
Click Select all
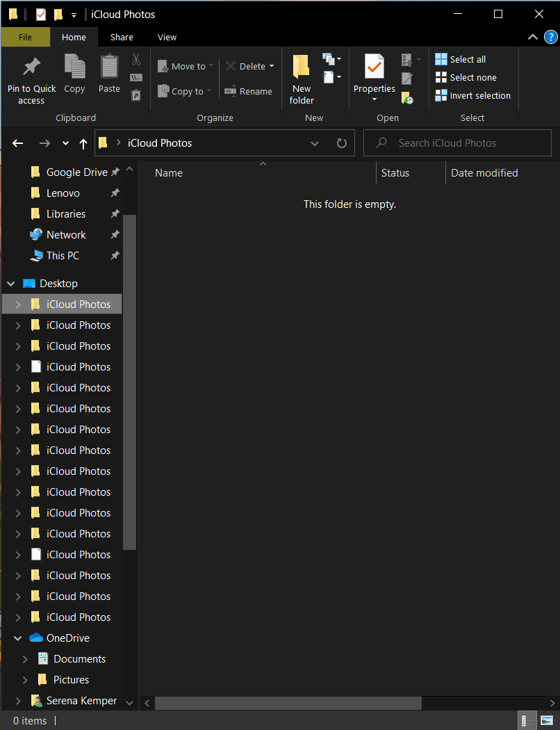pos(461,59)
